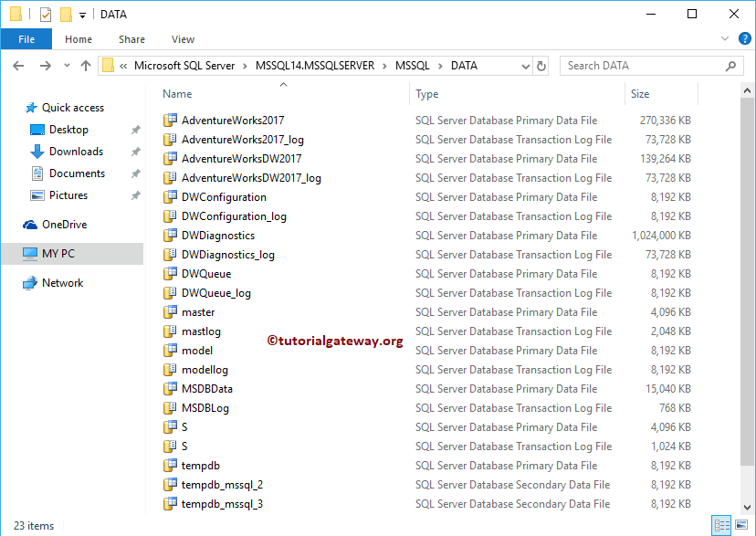Switch to the View ribbon tab
This screenshot has height=536, width=756.
[183, 39]
